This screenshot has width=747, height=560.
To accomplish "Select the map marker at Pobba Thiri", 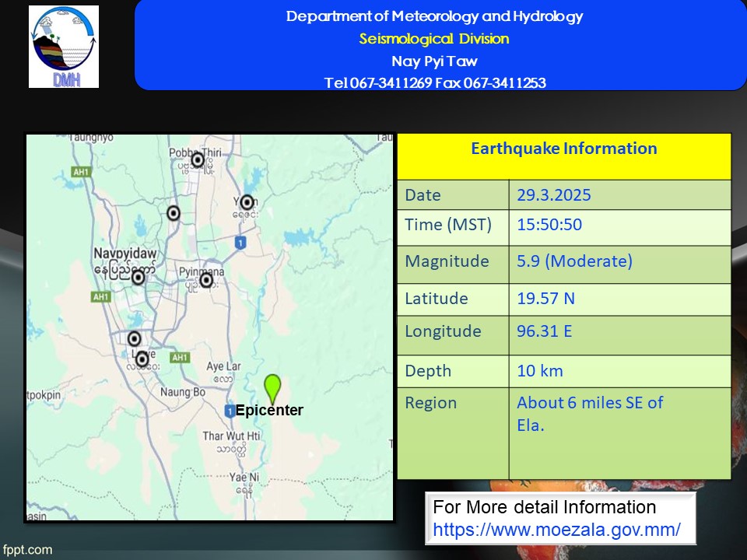I will 198,160.
